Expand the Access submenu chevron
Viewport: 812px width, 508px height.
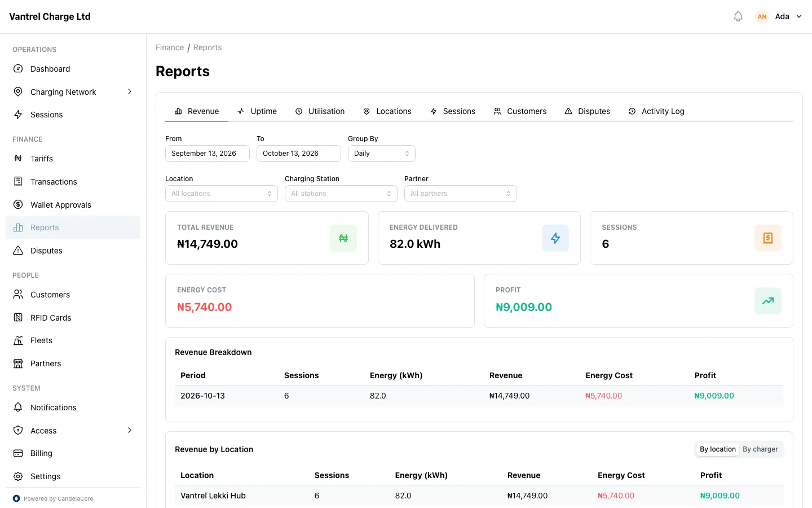(130, 430)
